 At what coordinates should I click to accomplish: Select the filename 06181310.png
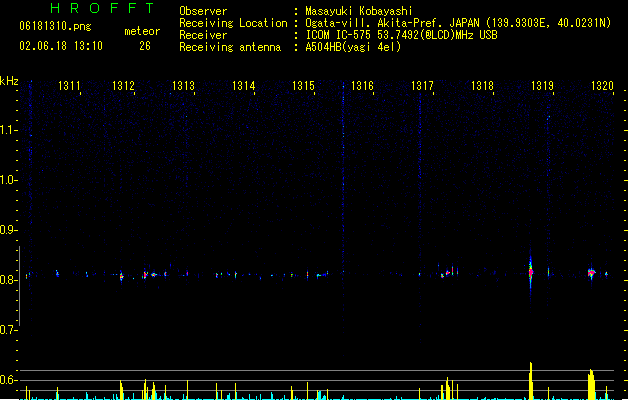[x=55, y=26]
